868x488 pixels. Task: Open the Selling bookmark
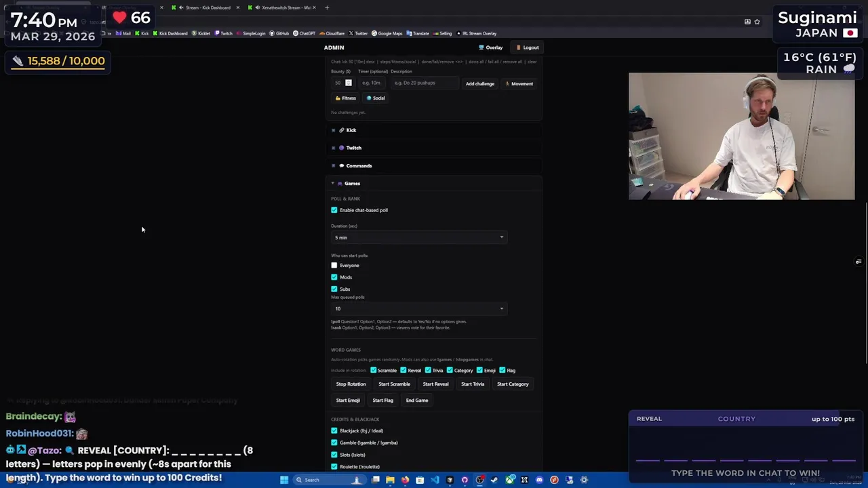coord(443,33)
